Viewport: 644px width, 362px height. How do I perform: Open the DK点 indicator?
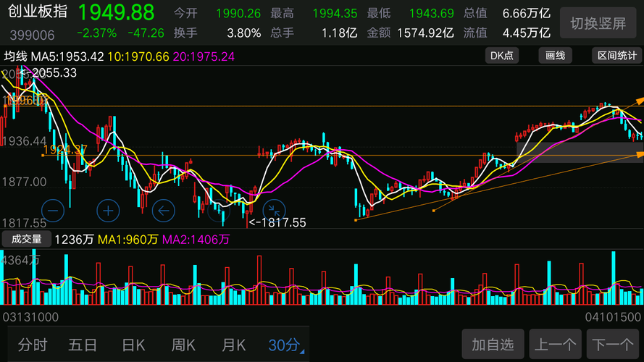tap(502, 56)
